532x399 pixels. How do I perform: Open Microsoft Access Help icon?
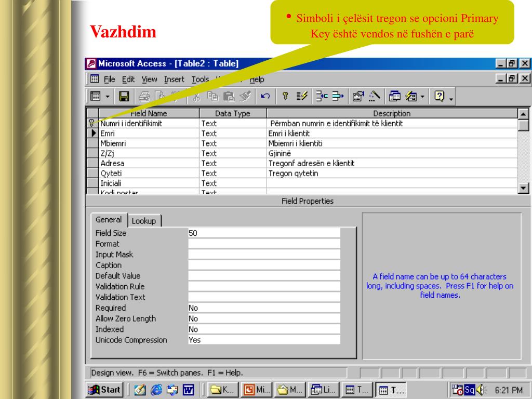click(x=439, y=97)
